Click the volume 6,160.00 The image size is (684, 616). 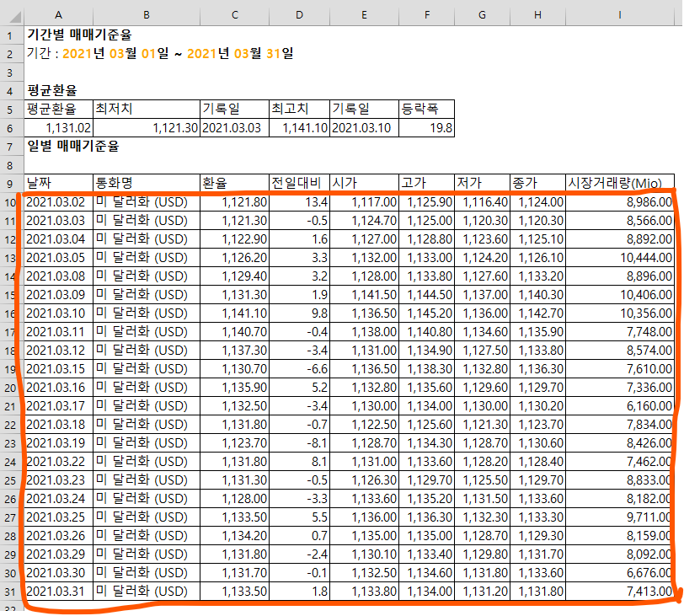click(x=620, y=405)
